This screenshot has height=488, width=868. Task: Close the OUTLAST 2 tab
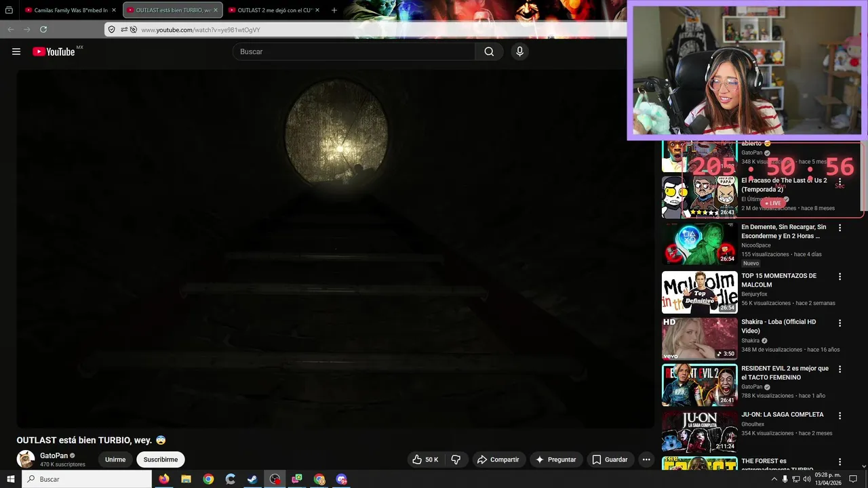pos(317,10)
